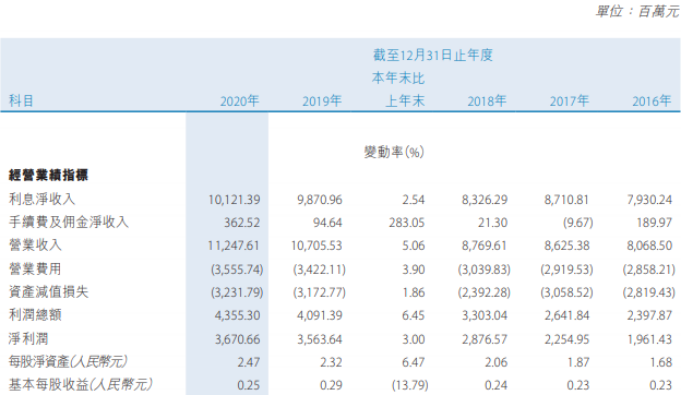
Task: Click the 變動率(%) label
Action: pos(394,152)
